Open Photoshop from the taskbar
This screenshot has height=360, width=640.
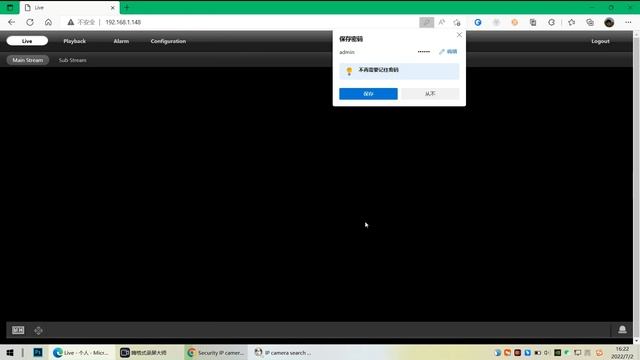pyautogui.click(x=38, y=352)
